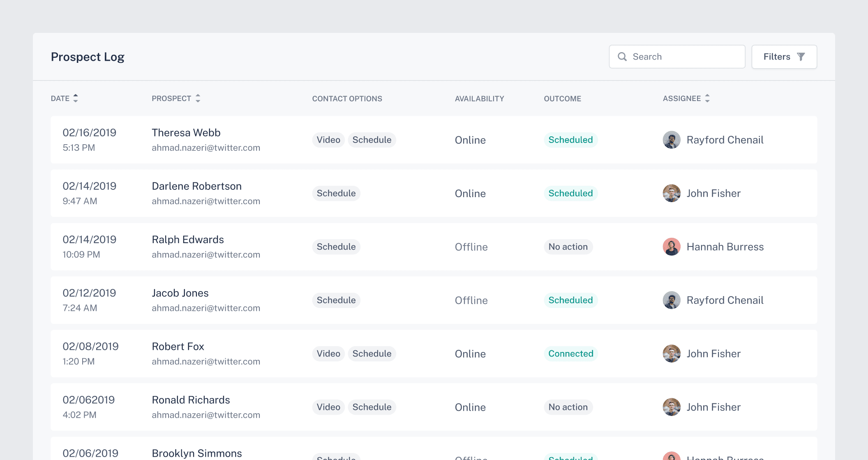Click John Fisher's avatar in Robert Fox row
Image resolution: width=868 pixels, height=460 pixels.
point(672,354)
